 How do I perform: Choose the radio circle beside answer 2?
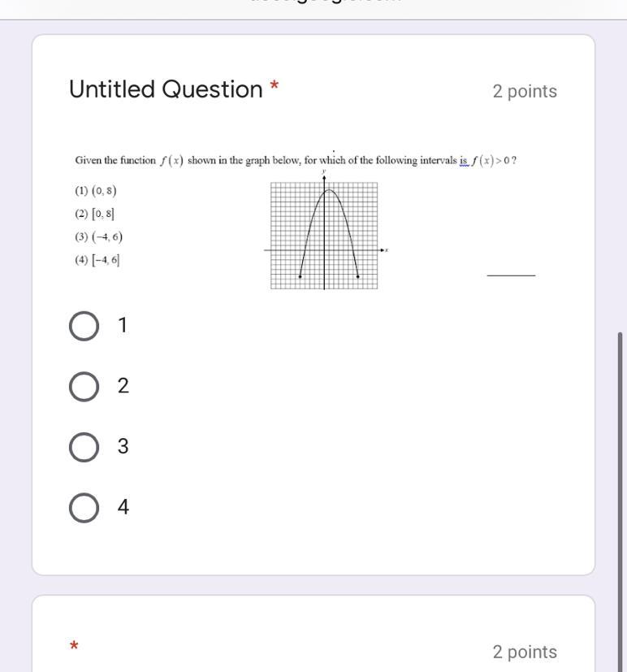coord(84,387)
